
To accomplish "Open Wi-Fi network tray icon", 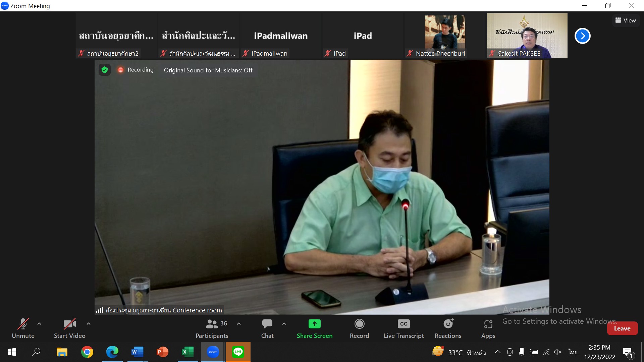I will tap(546, 352).
